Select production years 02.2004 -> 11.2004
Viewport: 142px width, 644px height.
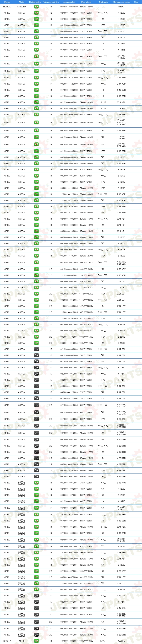(x=69, y=213)
